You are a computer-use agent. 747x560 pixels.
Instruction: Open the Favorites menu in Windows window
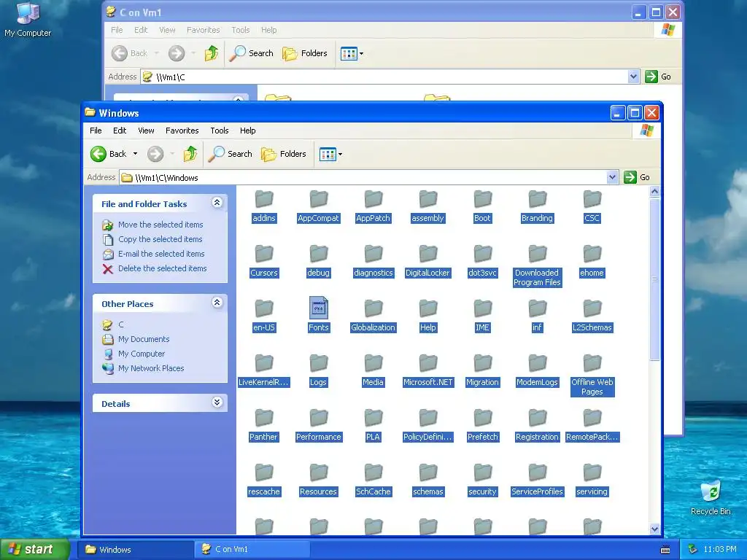182,131
